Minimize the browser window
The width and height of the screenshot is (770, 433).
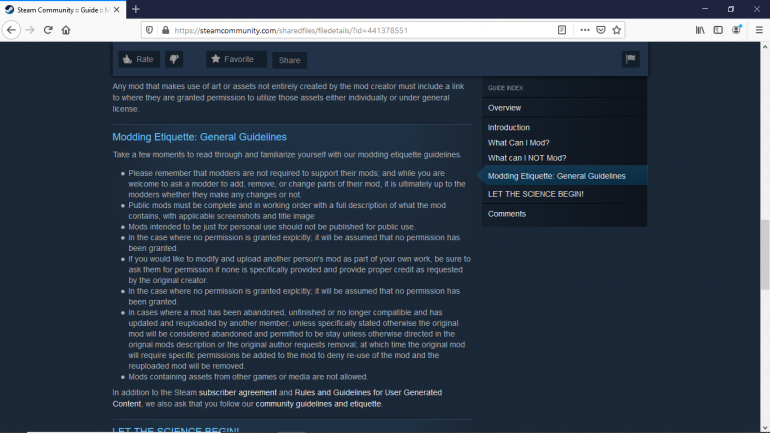coord(705,9)
